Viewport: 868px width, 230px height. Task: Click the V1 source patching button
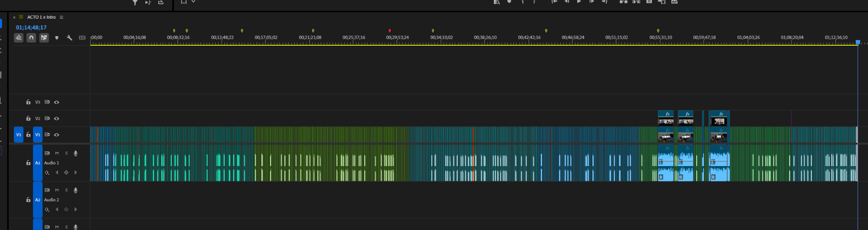coord(19,135)
